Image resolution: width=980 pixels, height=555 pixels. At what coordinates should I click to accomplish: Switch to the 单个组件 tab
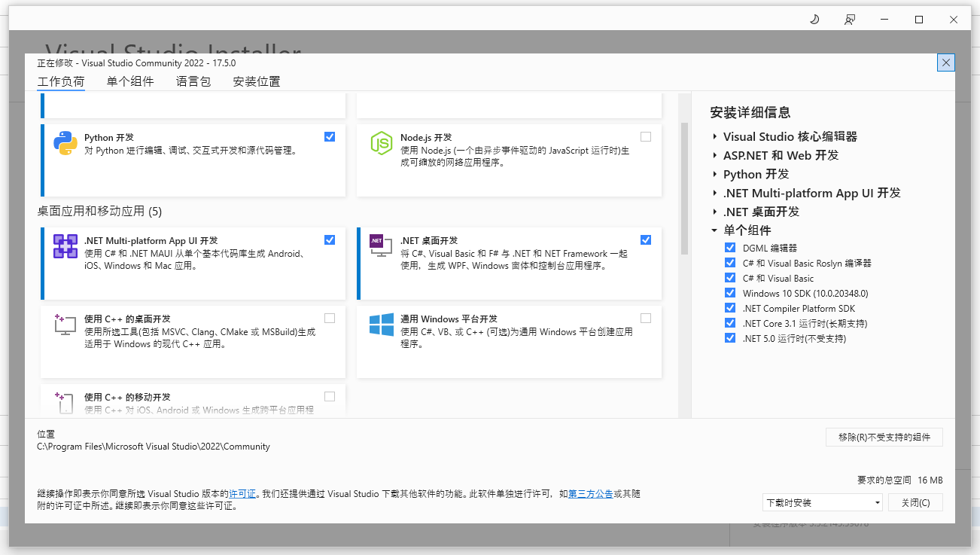pyautogui.click(x=130, y=81)
